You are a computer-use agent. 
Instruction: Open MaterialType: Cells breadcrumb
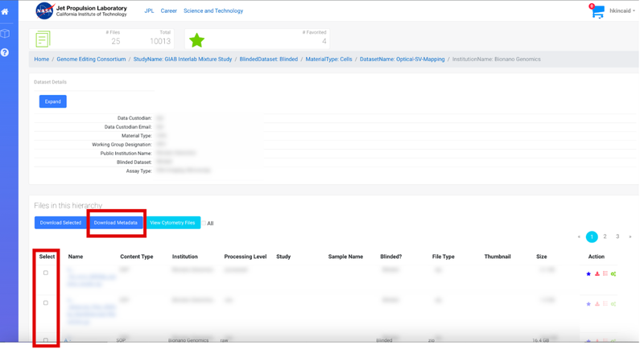328,59
